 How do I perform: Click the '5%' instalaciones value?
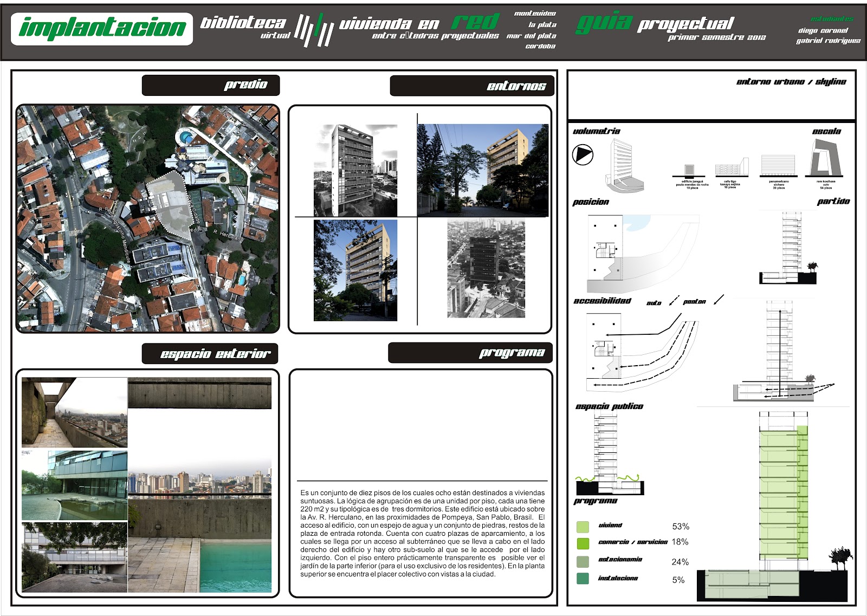(x=678, y=580)
